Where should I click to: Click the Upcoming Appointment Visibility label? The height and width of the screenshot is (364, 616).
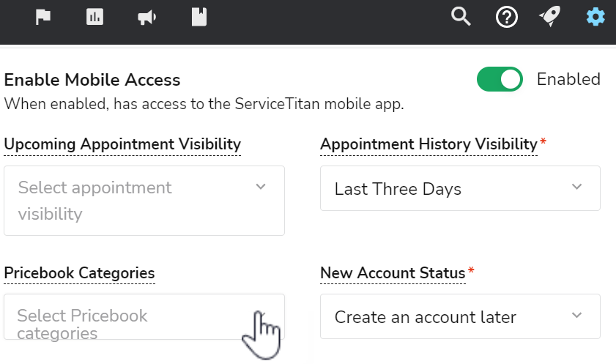click(x=122, y=144)
